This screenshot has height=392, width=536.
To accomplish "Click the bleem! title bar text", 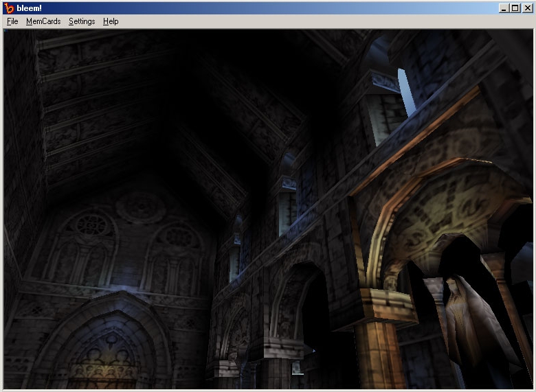I will [29, 8].
